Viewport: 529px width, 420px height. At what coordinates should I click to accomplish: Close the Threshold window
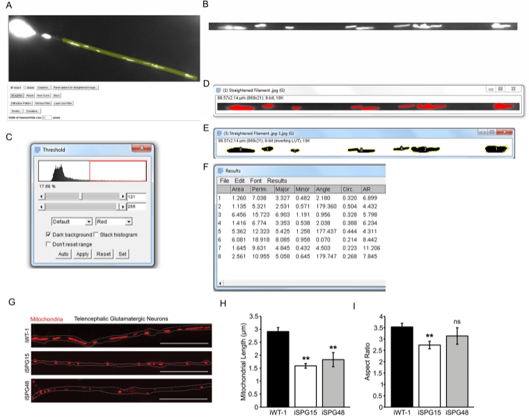142,148
